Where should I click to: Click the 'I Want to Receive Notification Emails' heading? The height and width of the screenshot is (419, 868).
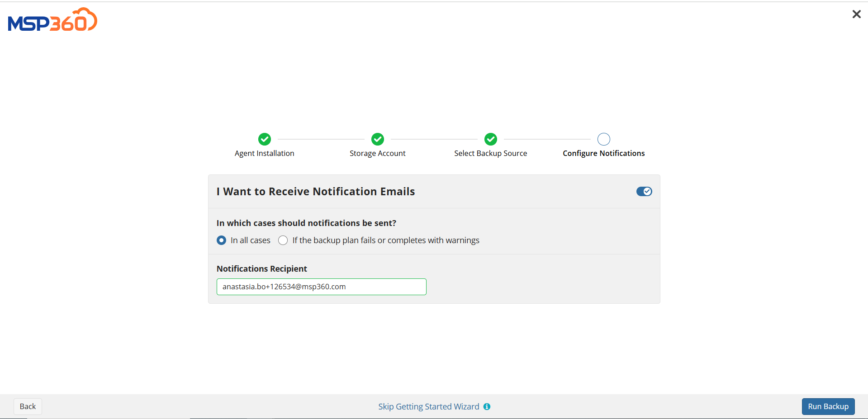tap(315, 191)
